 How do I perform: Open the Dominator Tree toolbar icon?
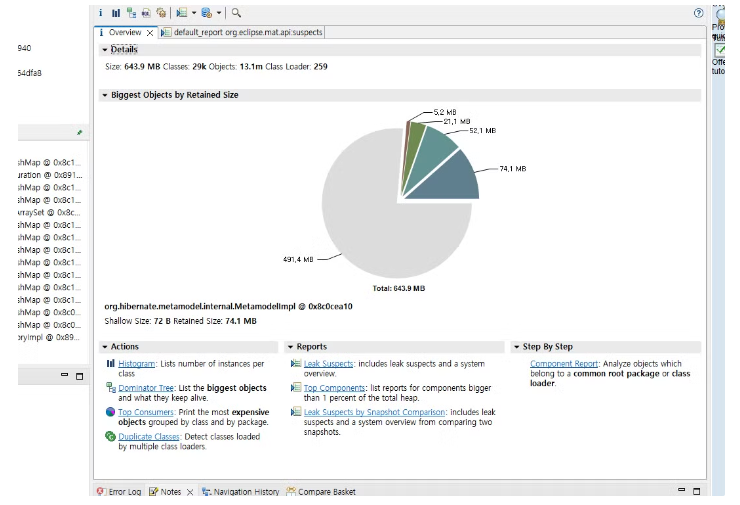(x=131, y=13)
